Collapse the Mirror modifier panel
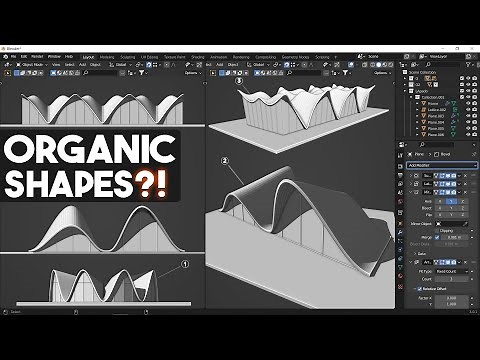This screenshot has height=360, width=480. 411,192
